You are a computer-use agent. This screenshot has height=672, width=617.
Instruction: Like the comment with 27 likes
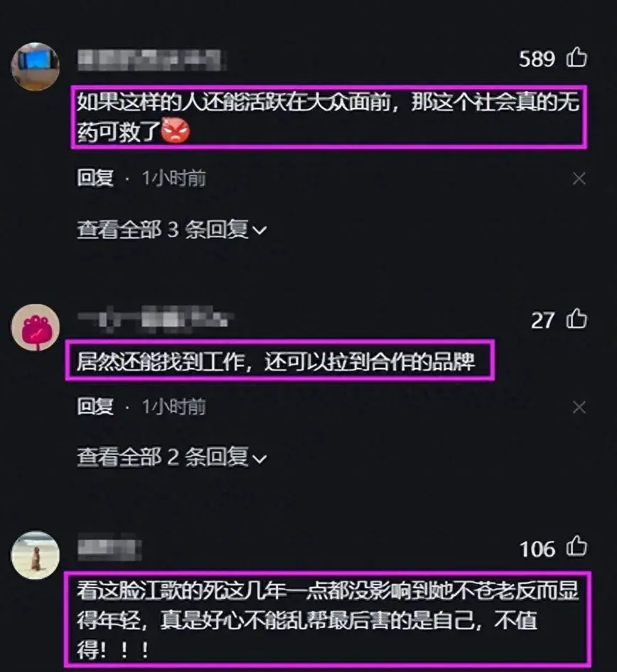[576, 319]
